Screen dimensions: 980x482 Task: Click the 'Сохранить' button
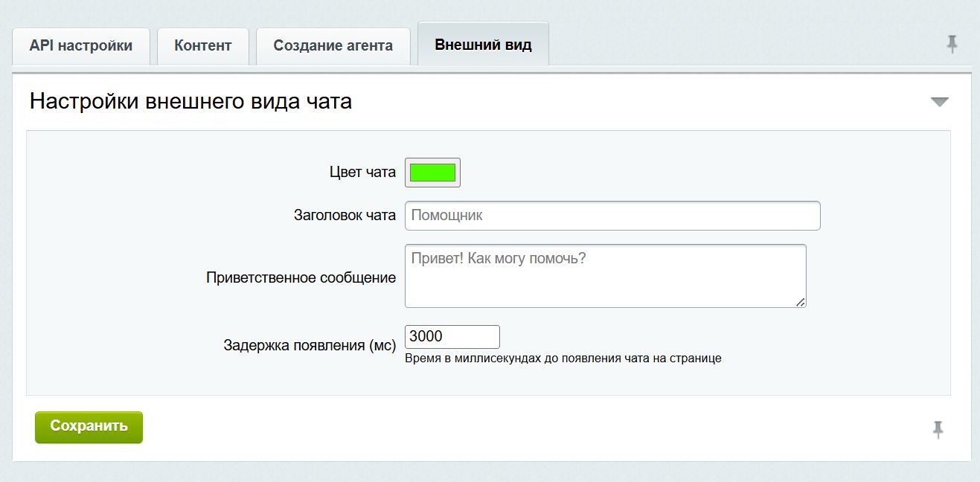click(88, 427)
